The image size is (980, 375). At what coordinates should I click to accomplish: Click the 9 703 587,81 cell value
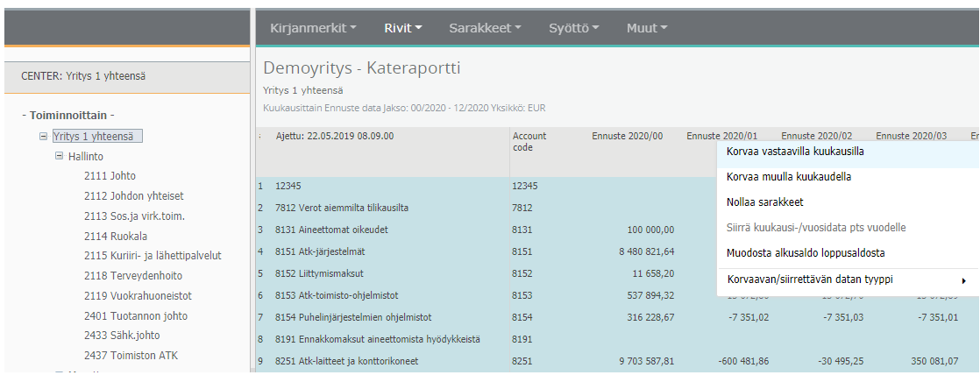640,361
